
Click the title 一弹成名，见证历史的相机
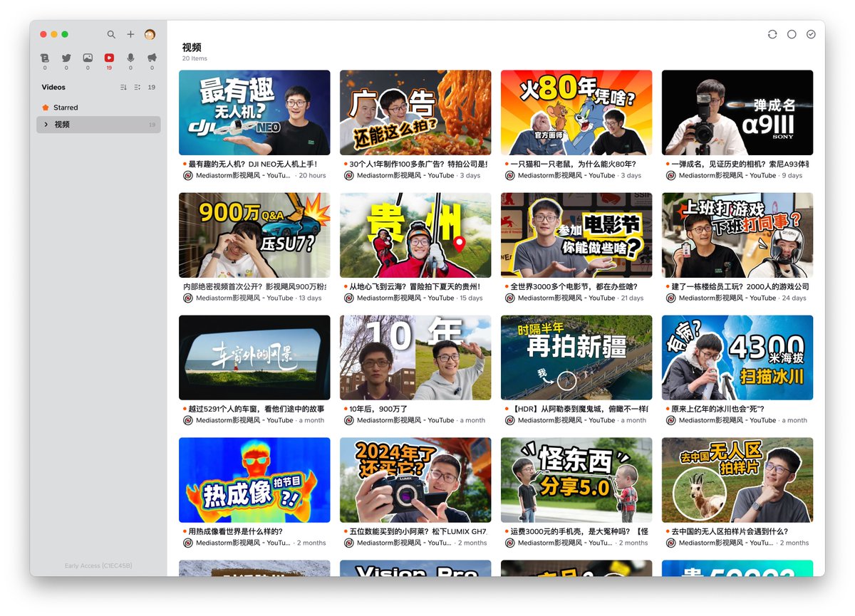pos(740,164)
